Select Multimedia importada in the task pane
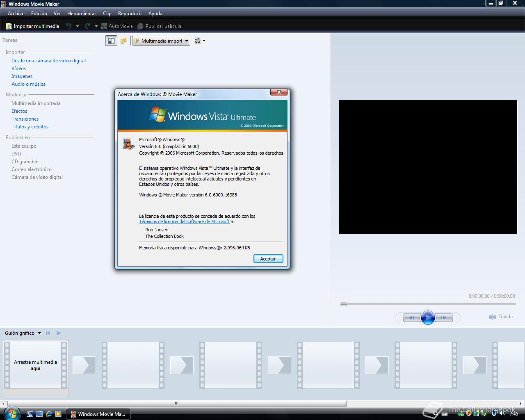The width and height of the screenshot is (525, 420). click(x=36, y=103)
